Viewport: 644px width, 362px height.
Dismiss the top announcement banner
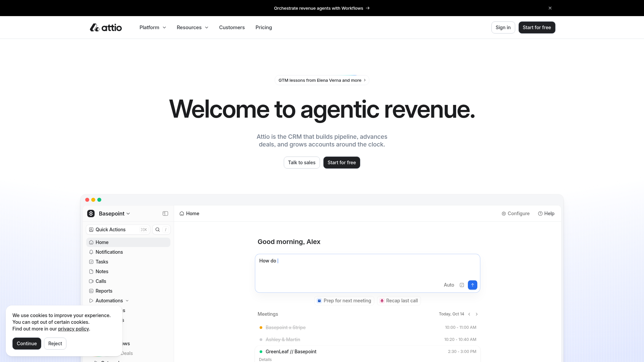pos(550,8)
